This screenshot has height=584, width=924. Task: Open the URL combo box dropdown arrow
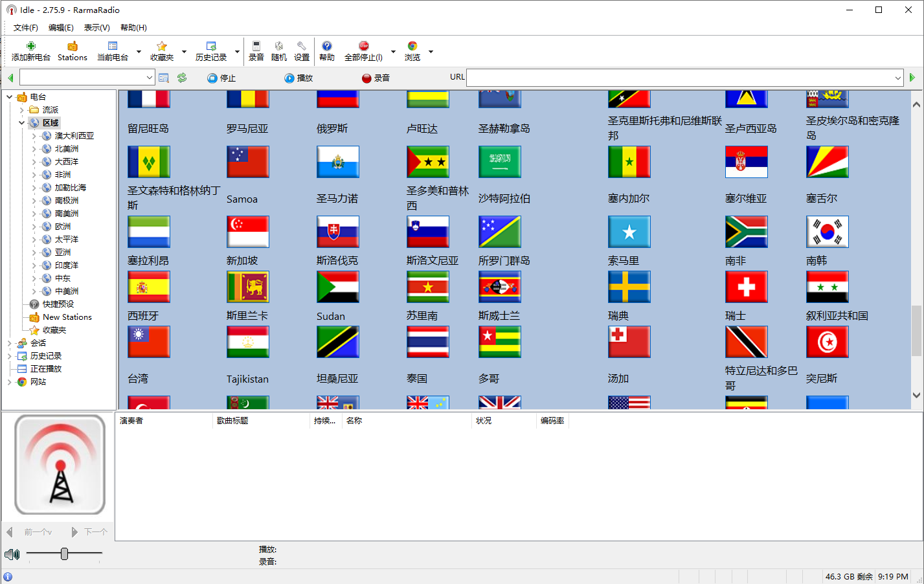pyautogui.click(x=898, y=78)
